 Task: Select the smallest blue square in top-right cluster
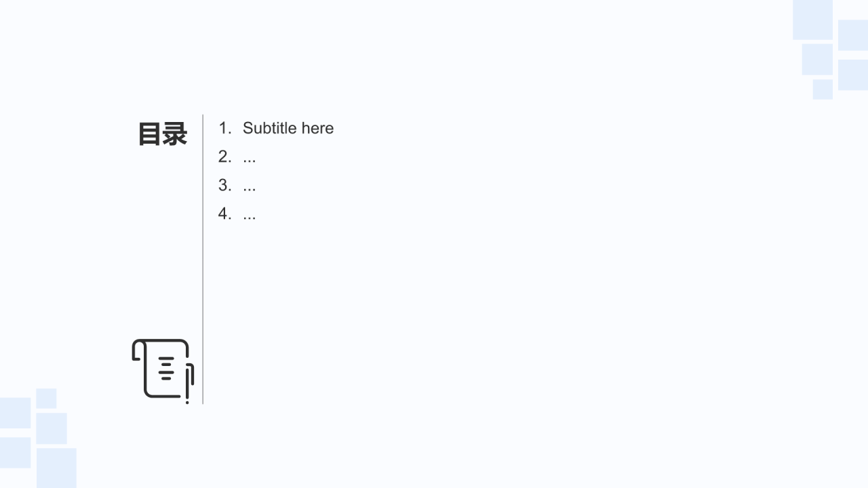tap(823, 89)
